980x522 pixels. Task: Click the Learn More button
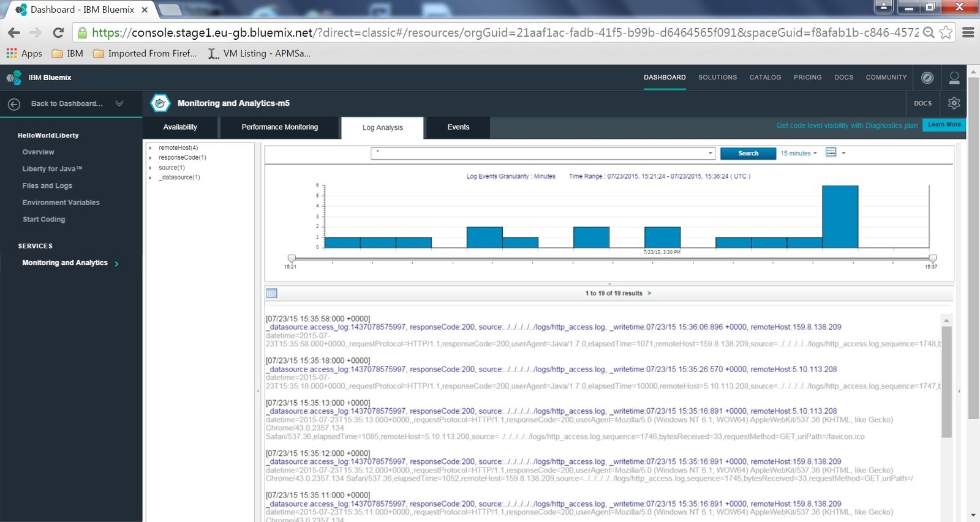pyautogui.click(x=944, y=125)
